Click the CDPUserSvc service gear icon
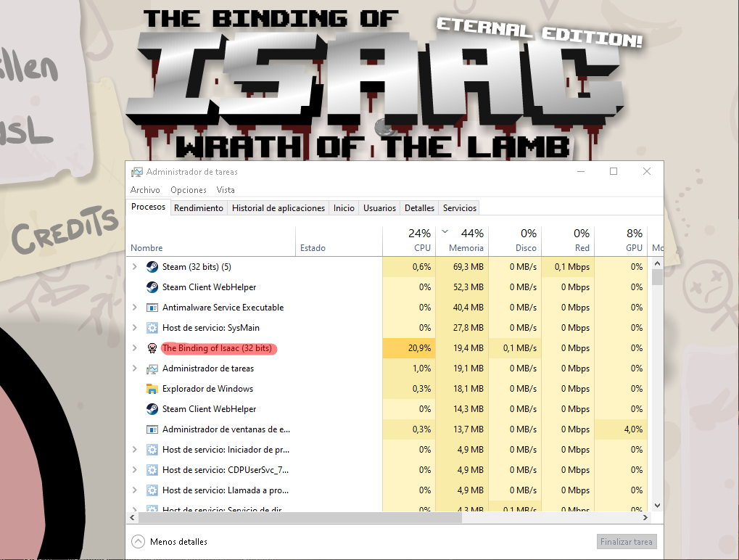The height and width of the screenshot is (560, 739). [152, 470]
